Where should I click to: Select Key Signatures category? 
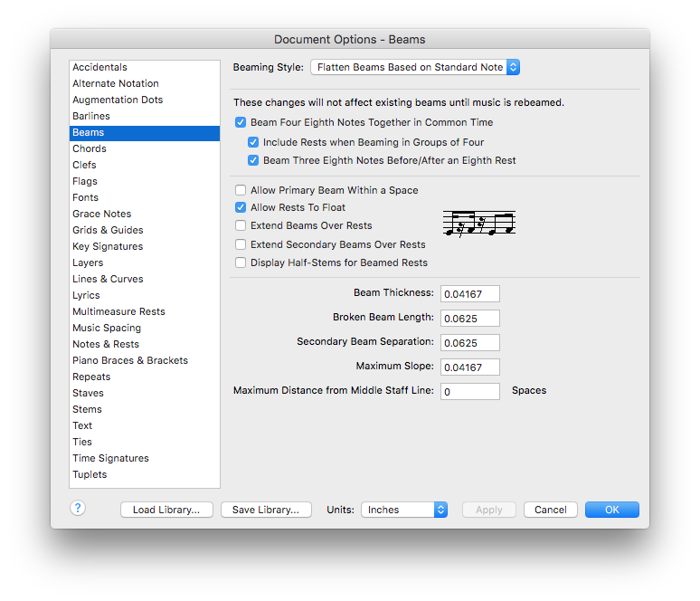[x=145, y=247]
